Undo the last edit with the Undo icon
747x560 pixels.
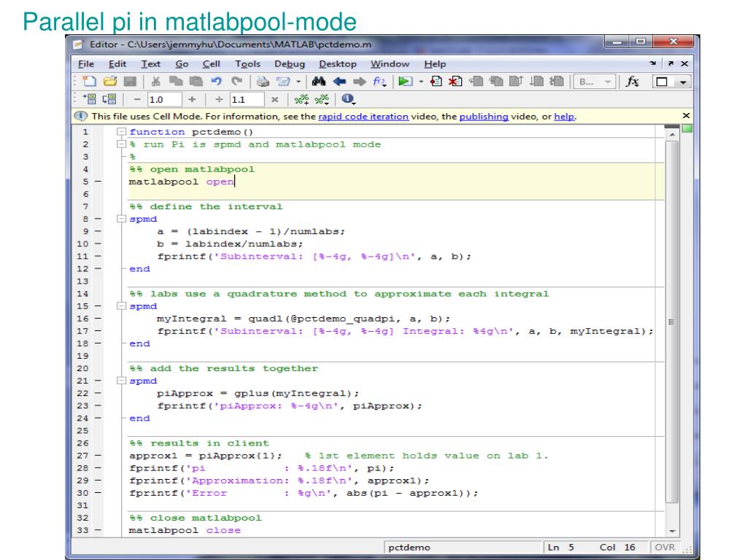point(215,82)
